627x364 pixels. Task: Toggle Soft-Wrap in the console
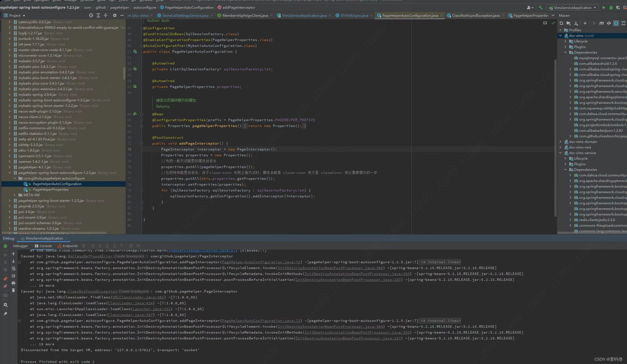(13, 269)
